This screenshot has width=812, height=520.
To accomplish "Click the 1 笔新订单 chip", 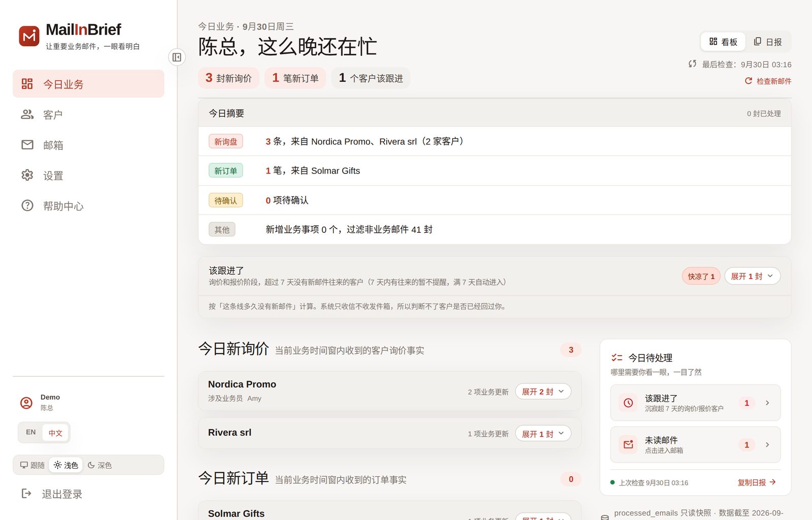I will point(295,78).
